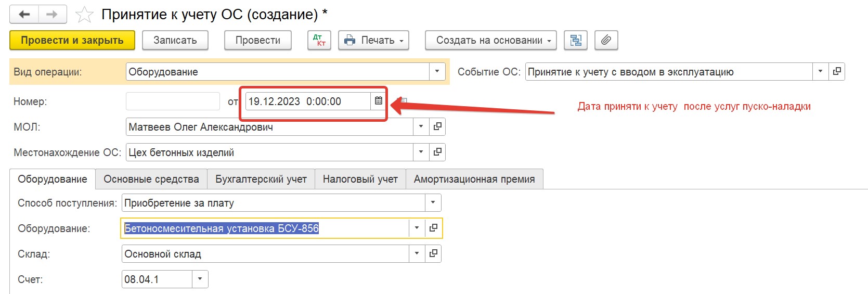Expand Местонахождение ОС dropdown arrow
The width and height of the screenshot is (868, 294).
(421, 152)
